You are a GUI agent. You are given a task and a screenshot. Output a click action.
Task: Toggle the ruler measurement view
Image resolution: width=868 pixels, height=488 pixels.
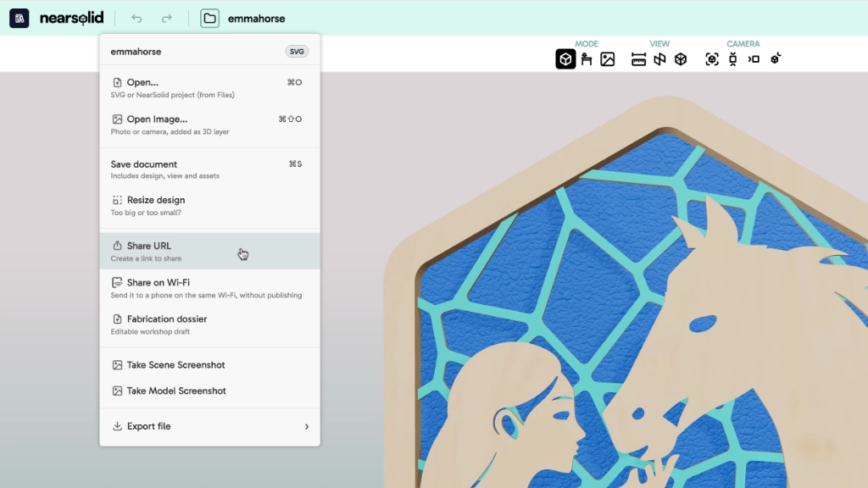pos(638,59)
